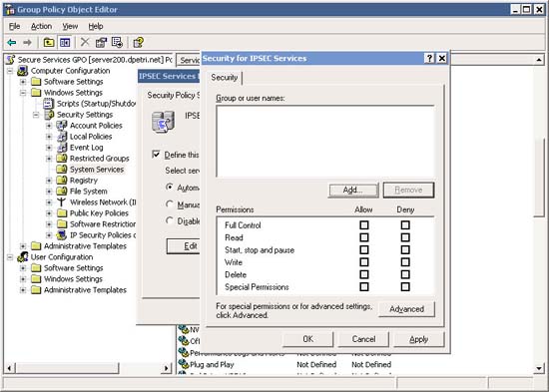This screenshot has height=392, width=549.
Task: Click the Back arrow toolbar icon
Action: (x=12, y=43)
